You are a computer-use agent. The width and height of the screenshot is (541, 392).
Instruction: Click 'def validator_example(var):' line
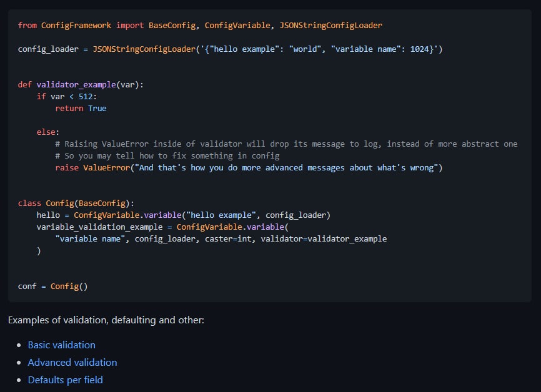coord(81,85)
